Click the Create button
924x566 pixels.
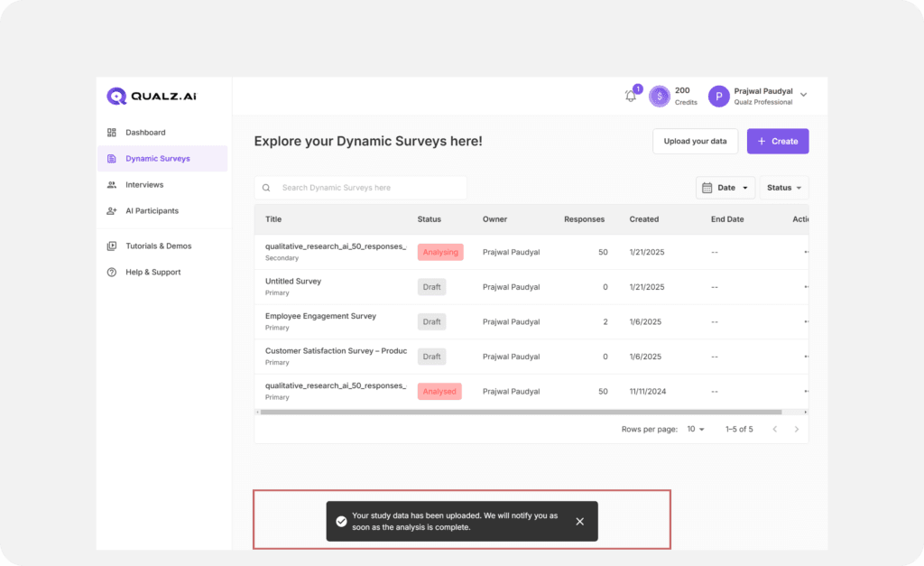click(x=777, y=142)
